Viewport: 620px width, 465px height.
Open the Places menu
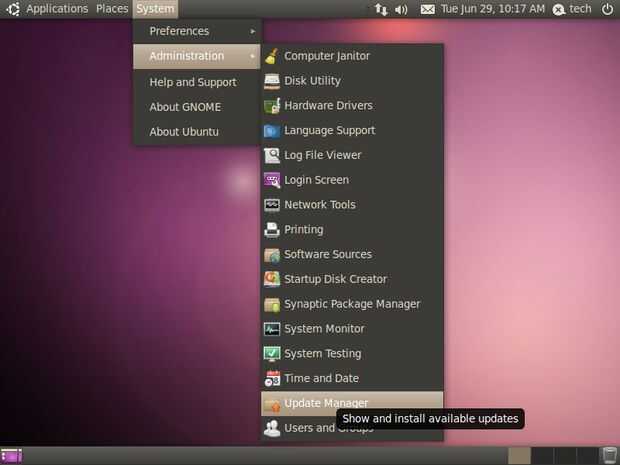pos(112,9)
